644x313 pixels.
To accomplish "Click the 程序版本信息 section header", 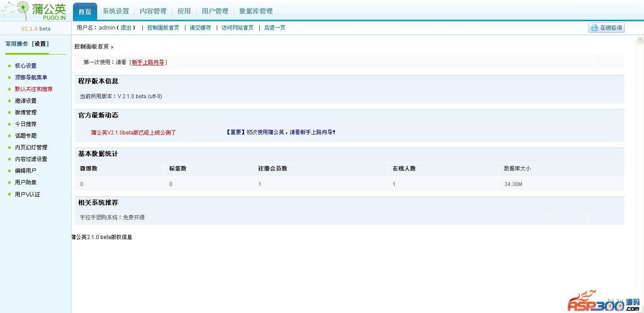I will coord(98,81).
